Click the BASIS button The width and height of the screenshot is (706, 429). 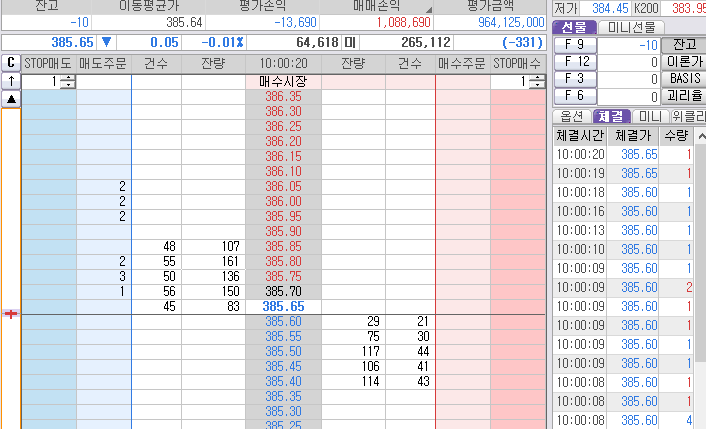point(684,79)
